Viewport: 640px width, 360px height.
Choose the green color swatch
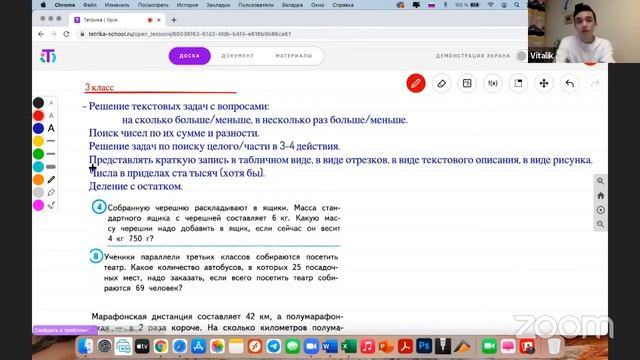coord(38,154)
